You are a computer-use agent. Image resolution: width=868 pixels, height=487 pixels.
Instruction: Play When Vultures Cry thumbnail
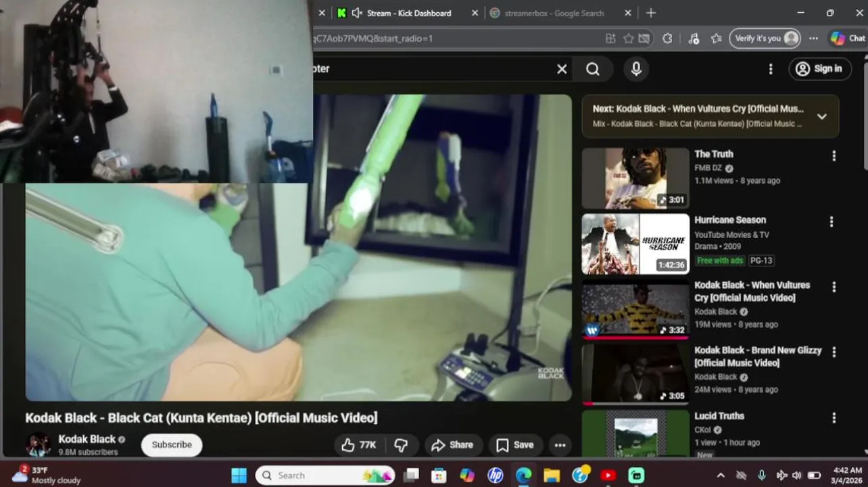pos(635,309)
